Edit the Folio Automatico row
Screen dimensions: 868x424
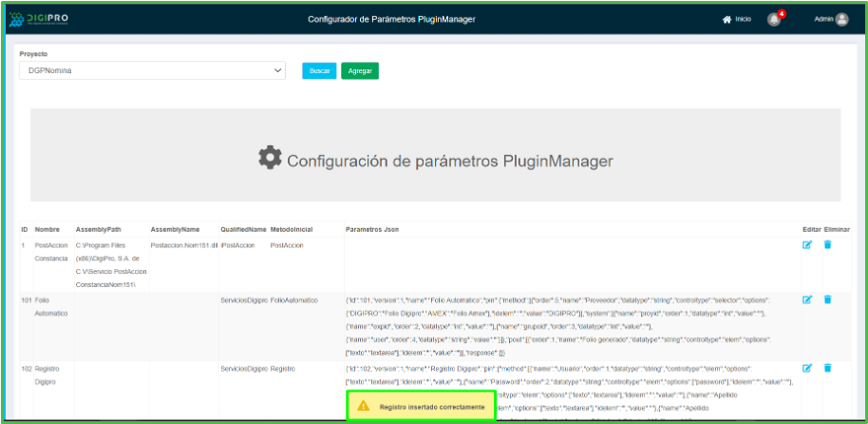coord(807,299)
